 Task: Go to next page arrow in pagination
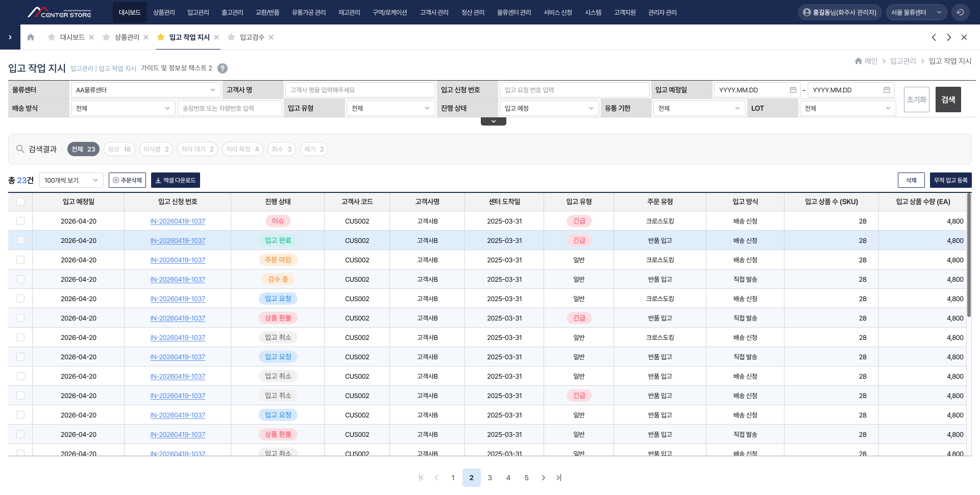tap(543, 478)
